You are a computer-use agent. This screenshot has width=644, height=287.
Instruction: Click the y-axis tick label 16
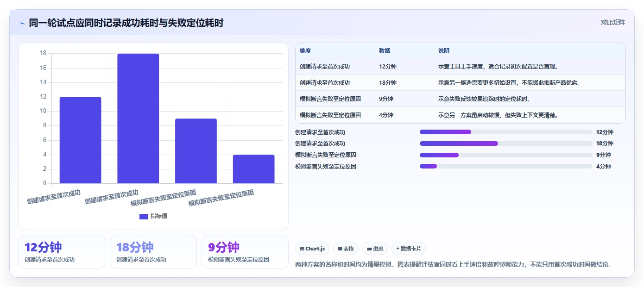[43, 68]
